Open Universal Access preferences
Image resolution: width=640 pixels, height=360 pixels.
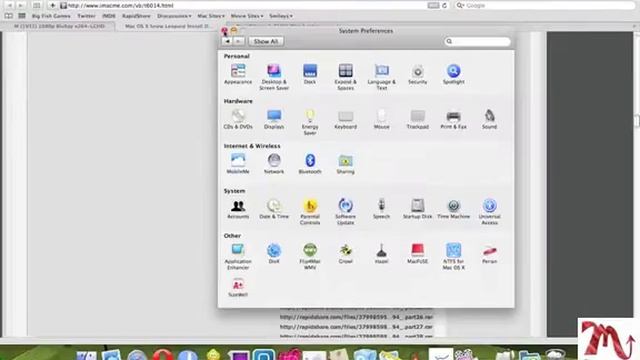tap(489, 211)
